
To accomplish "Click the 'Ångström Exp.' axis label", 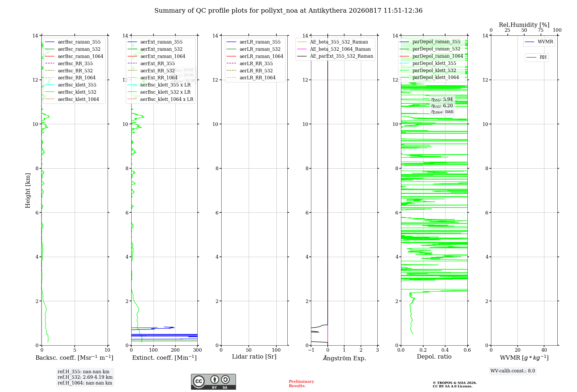I will click(x=344, y=358).
